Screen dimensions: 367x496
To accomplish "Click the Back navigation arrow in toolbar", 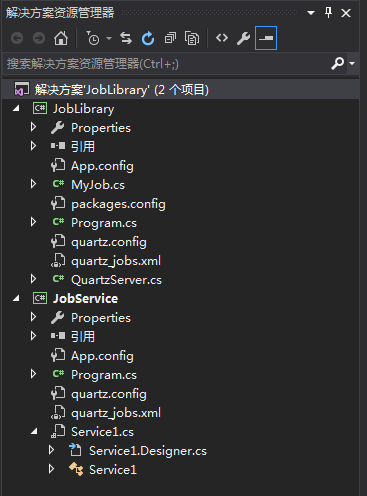I will tap(17, 38).
